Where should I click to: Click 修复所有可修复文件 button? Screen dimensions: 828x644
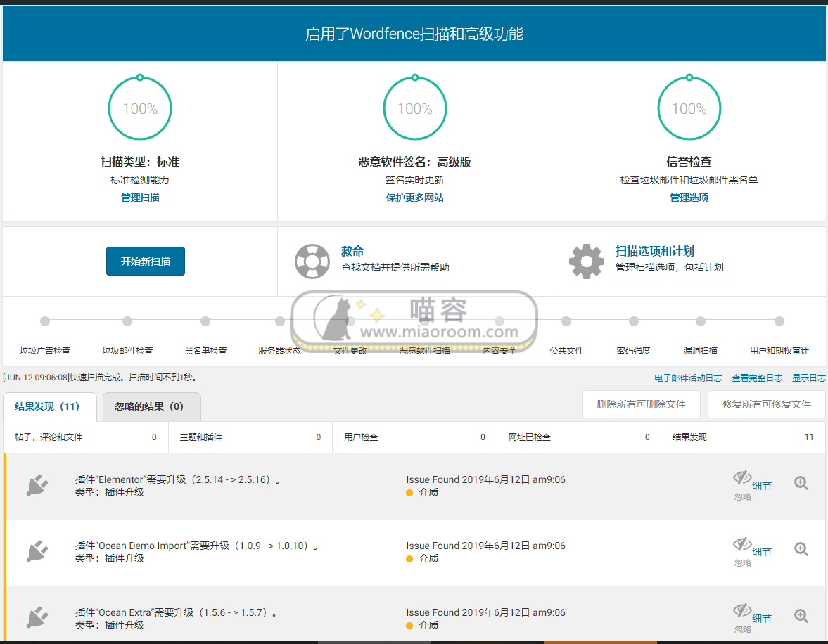click(x=766, y=404)
